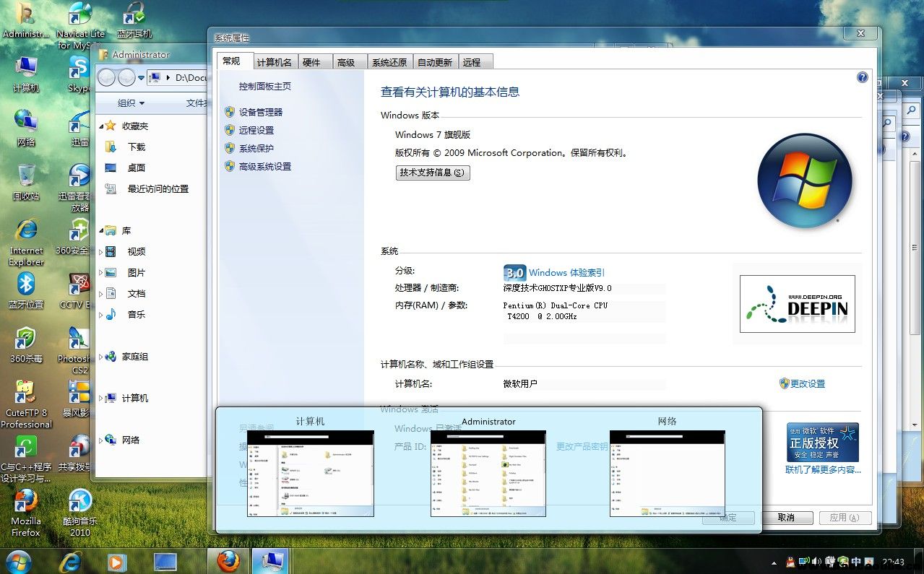Switch to the 硬件 tab
This screenshot has width=924, height=574.
coord(311,62)
